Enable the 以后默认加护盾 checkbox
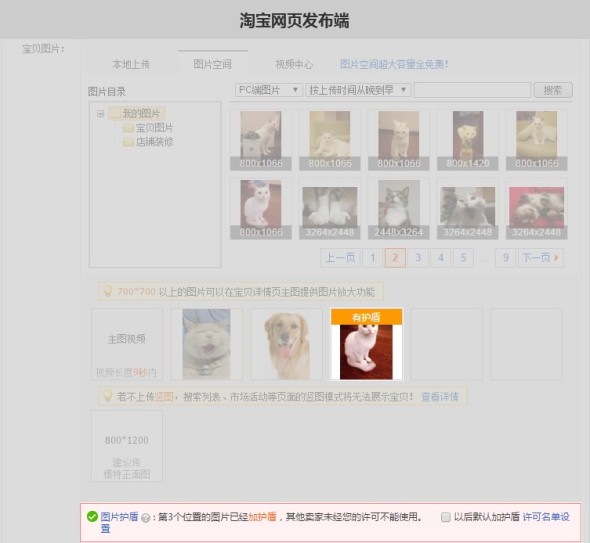 (446, 517)
